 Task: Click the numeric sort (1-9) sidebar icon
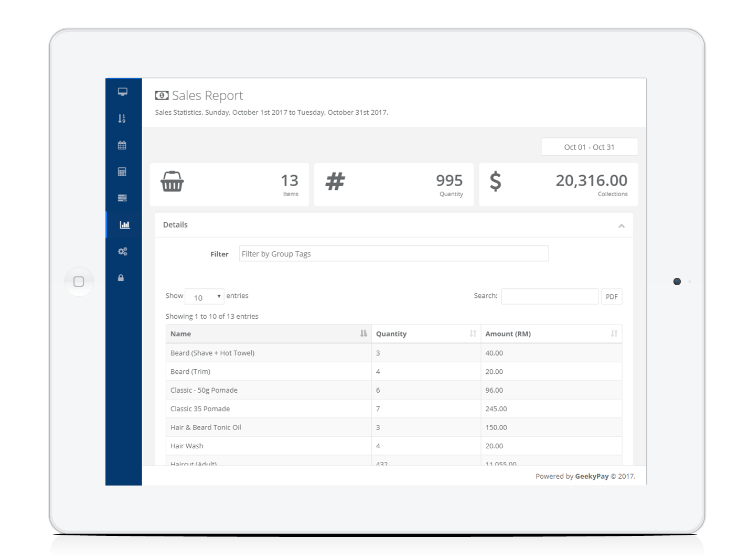point(122,119)
